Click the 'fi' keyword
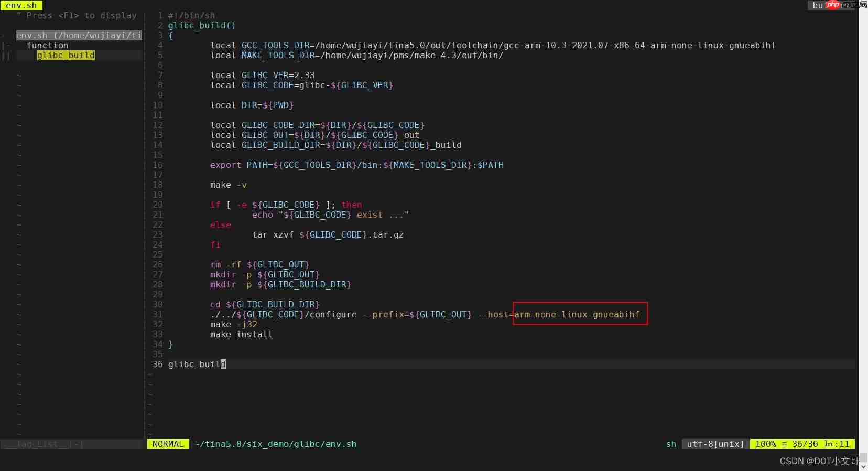 [x=215, y=244]
